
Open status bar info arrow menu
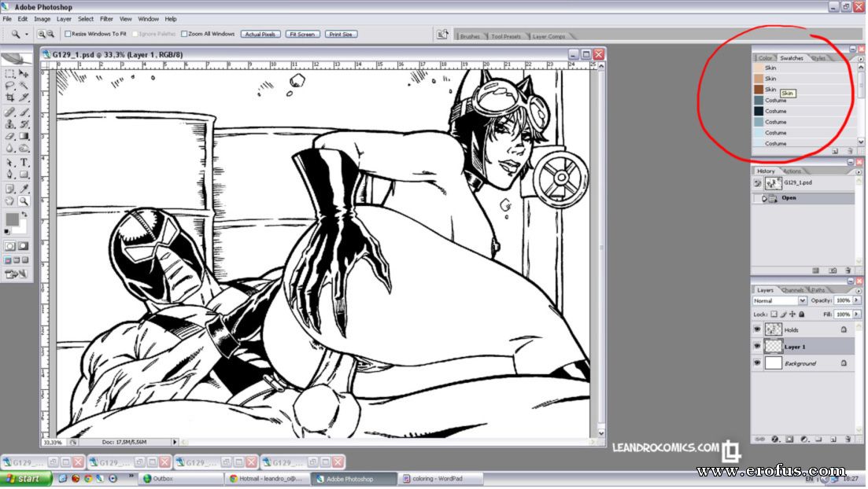coord(175,442)
